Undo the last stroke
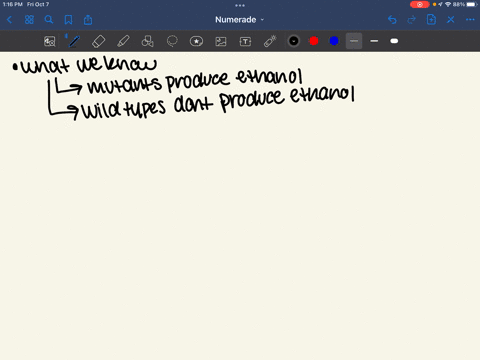This screenshot has width=480, height=360. pyautogui.click(x=392, y=20)
